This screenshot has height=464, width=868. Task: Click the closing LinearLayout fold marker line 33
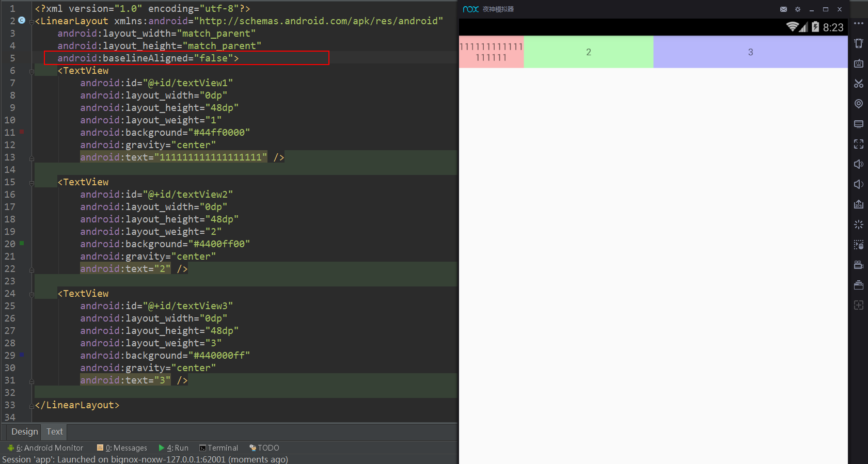click(x=31, y=406)
